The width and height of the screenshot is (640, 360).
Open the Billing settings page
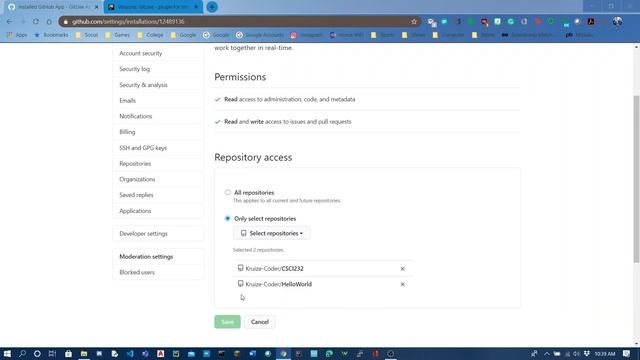(127, 132)
